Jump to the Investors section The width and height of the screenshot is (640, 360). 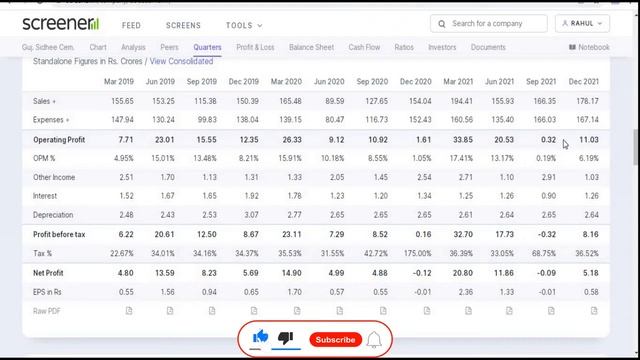point(442,47)
